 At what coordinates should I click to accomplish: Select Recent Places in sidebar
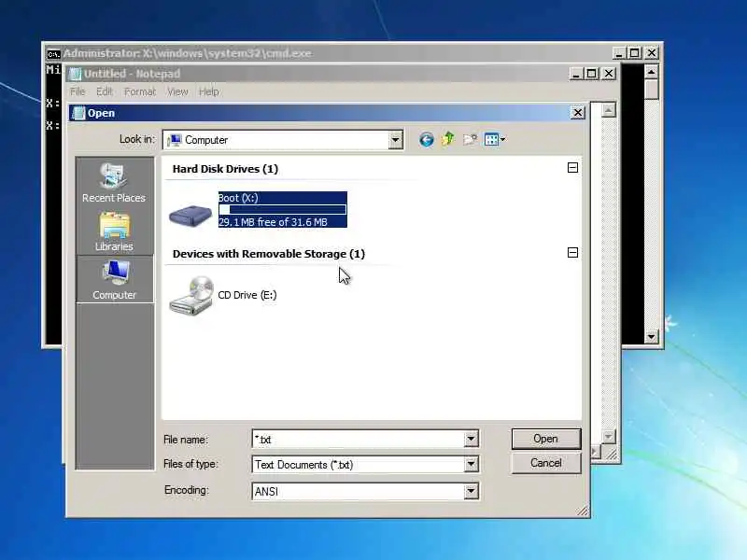pyautogui.click(x=114, y=183)
